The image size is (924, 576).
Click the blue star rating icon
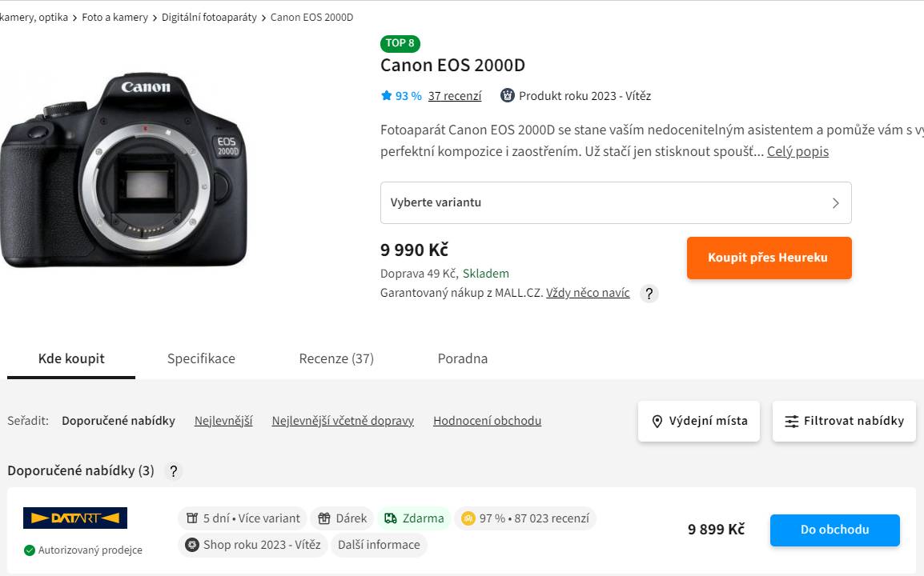coord(387,95)
